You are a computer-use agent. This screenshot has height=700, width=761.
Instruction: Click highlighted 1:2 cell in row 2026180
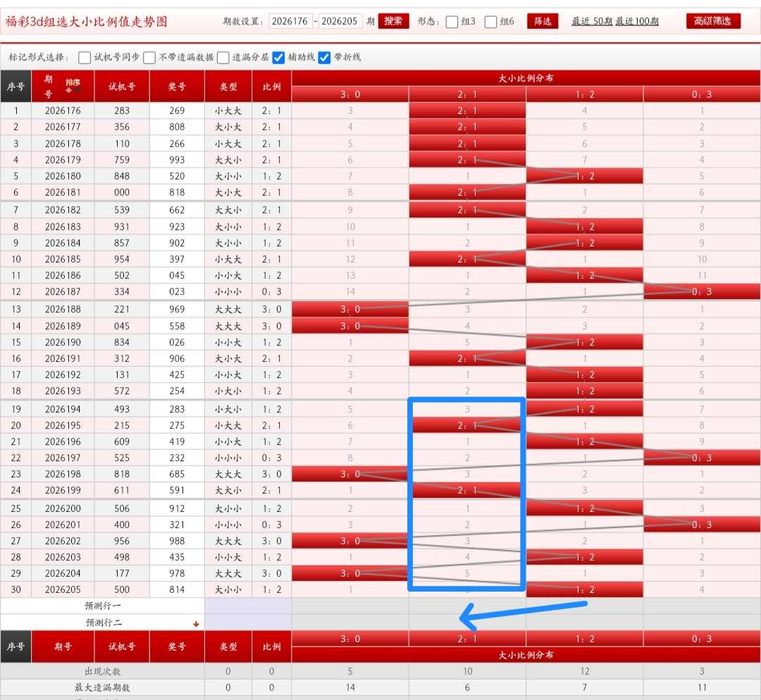pos(584,176)
